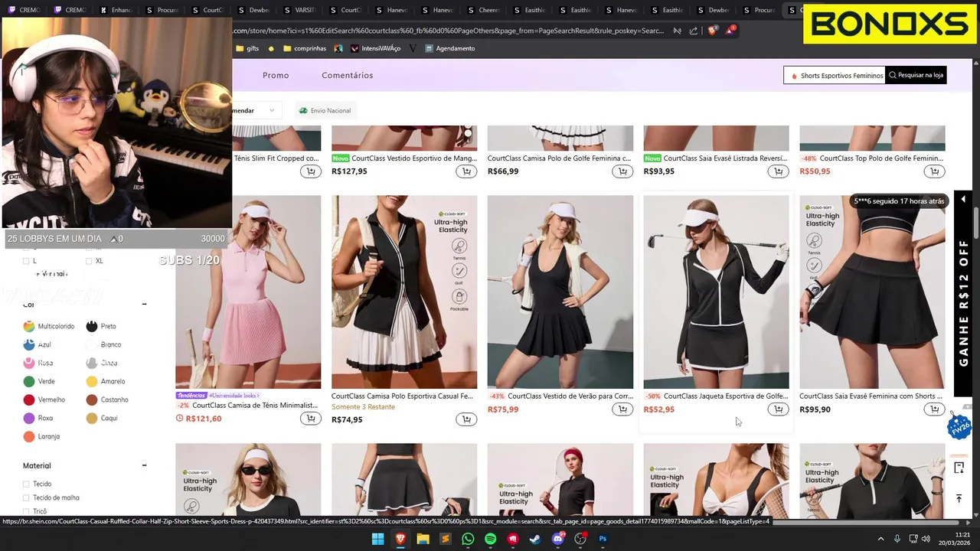Image resolution: width=980 pixels, height=551 pixels.
Task: Click the browser address bar URL
Action: click(x=449, y=31)
